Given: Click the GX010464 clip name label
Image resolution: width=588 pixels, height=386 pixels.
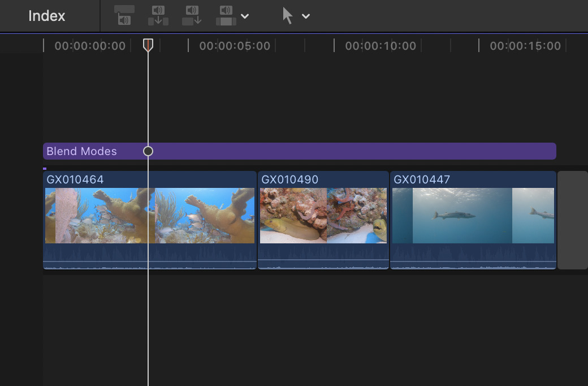Looking at the screenshot, I should coord(75,179).
